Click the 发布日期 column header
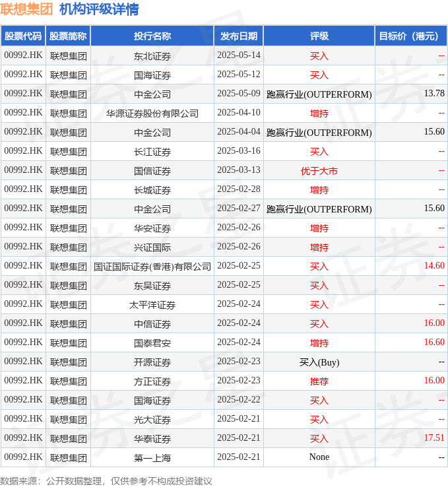Image resolution: width=448 pixels, height=487 pixels. point(238,36)
